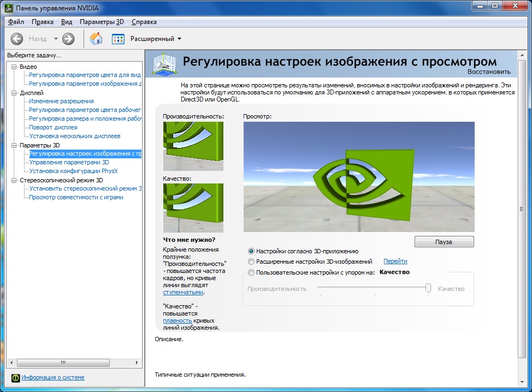The width and height of the screenshot is (532, 392).
Task: Open Поворот дисплея
Action: 53,128
